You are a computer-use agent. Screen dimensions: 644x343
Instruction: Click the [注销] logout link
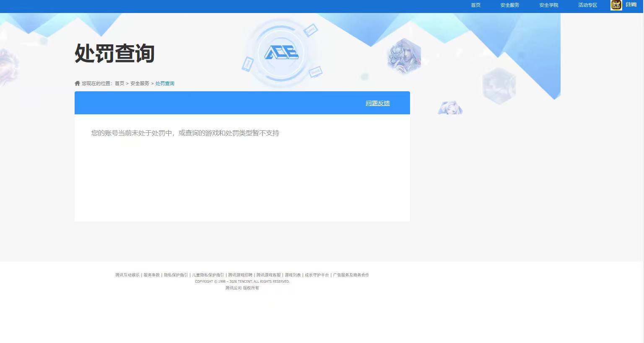point(631,5)
